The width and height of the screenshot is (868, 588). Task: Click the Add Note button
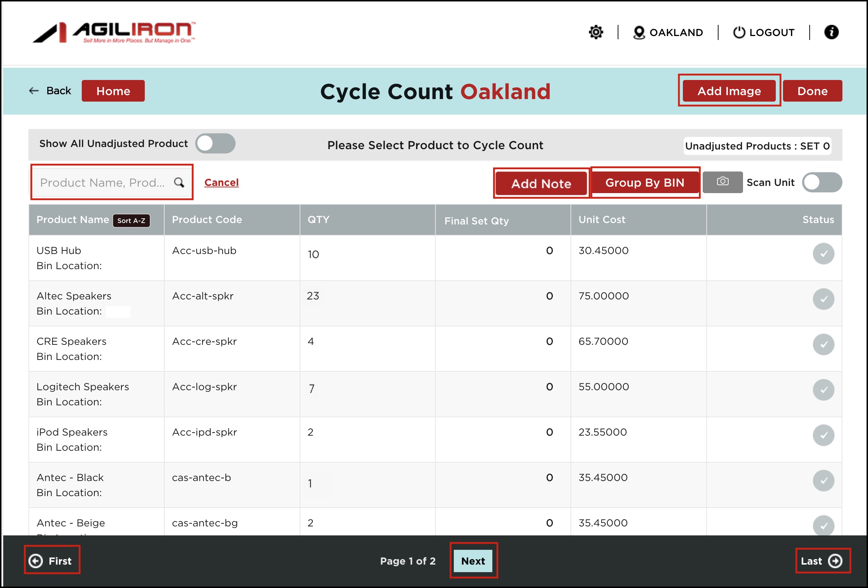pos(541,183)
